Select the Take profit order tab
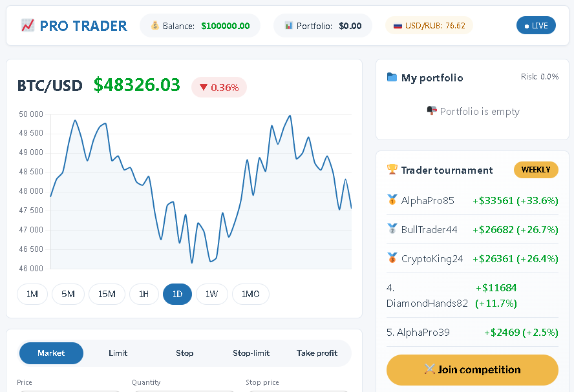Viewport: 574px width, 392px height. (x=317, y=353)
